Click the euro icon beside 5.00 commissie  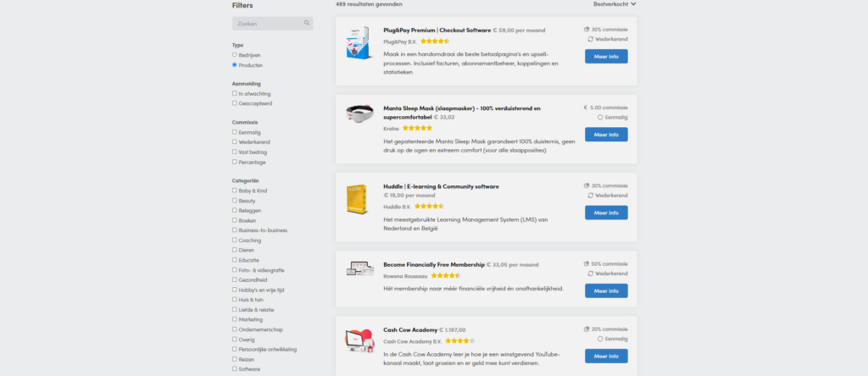coord(586,108)
